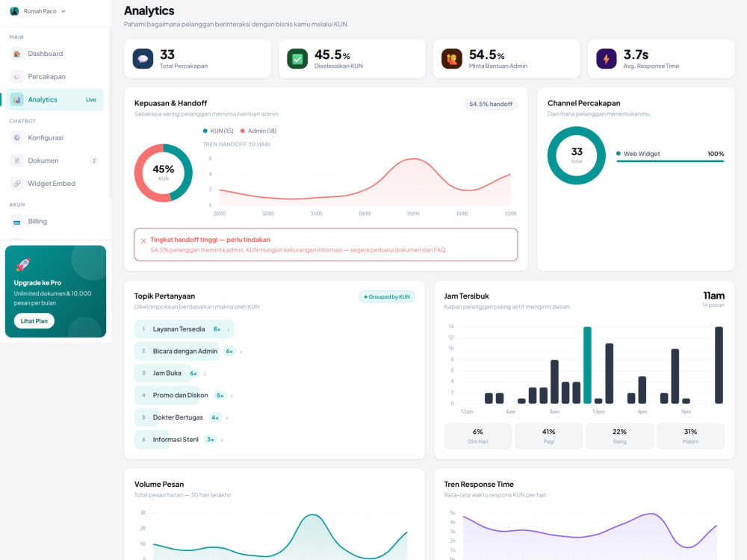Click the Widget Embed link icon
This screenshot has height=560, width=747.
coord(16,184)
